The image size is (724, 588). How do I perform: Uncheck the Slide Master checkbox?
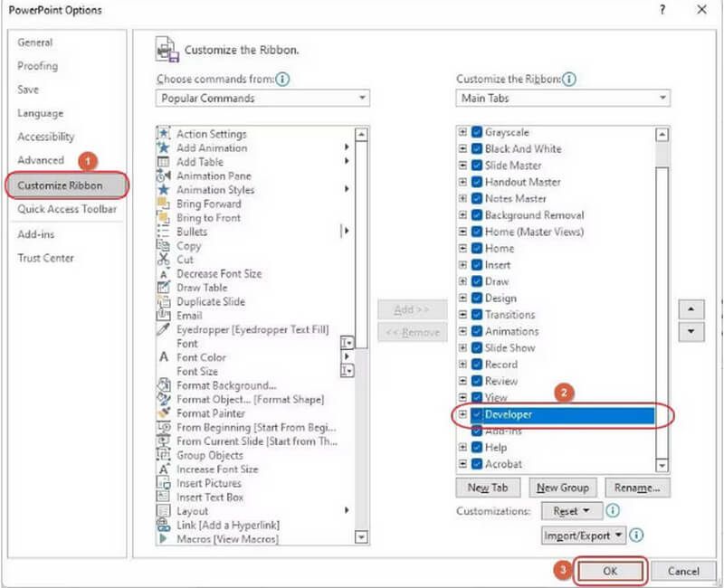[x=477, y=166]
